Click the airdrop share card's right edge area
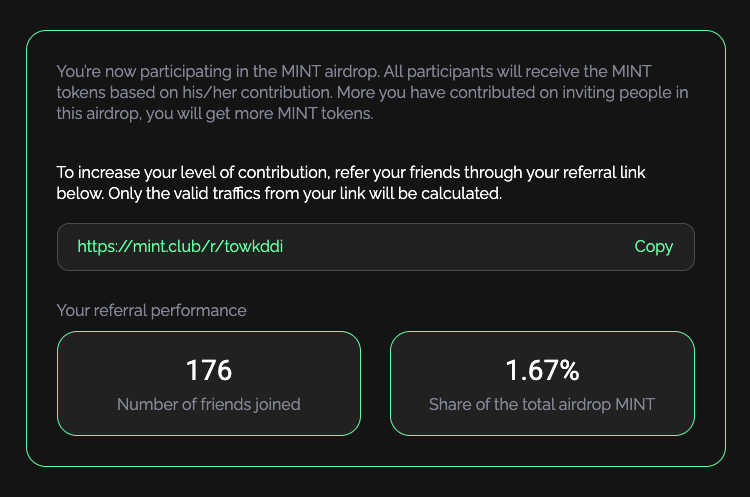Viewport: 750px width, 497px height. (682, 384)
